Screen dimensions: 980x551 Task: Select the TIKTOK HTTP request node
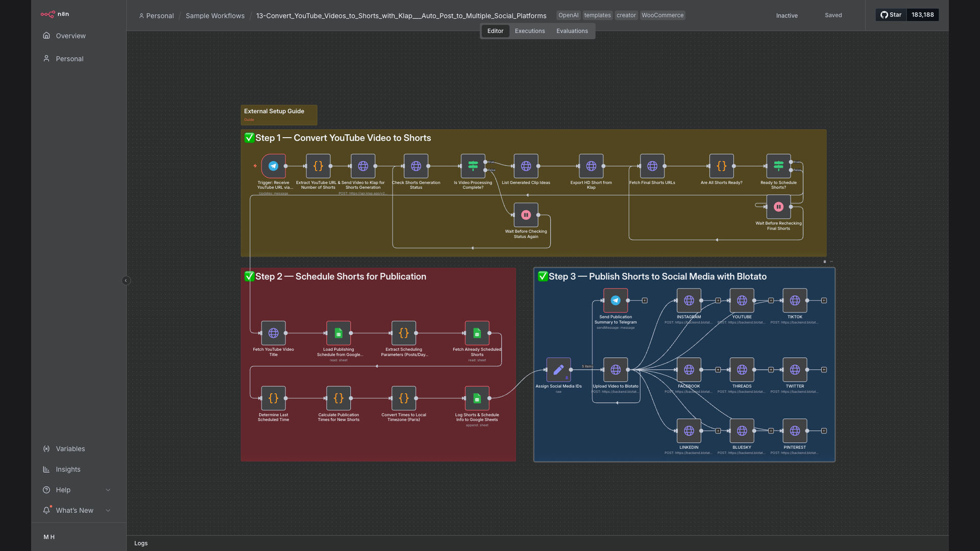click(x=795, y=300)
